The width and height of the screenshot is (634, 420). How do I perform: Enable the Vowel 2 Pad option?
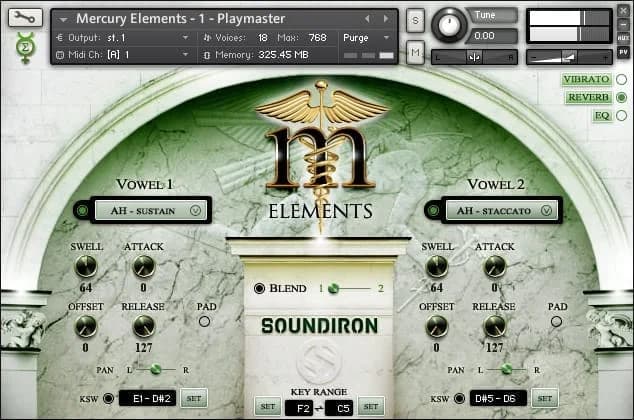click(556, 322)
